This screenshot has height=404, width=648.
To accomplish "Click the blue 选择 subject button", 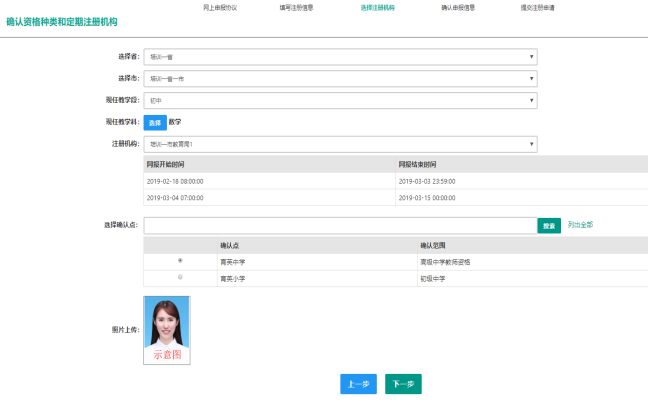I will coord(154,122).
